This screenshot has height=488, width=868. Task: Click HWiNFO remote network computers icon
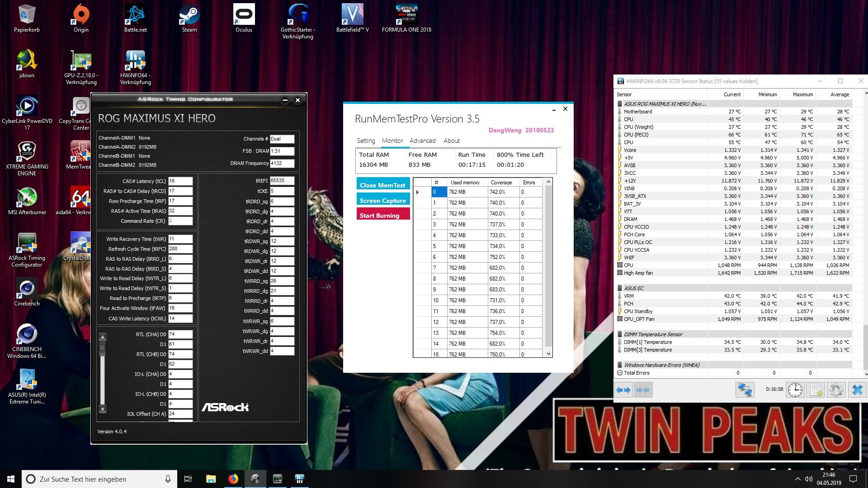(745, 389)
